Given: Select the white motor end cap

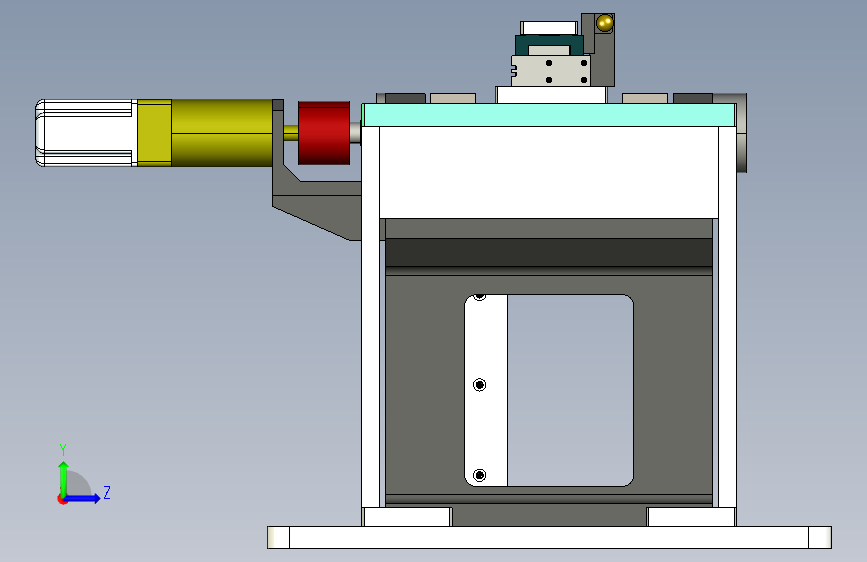Looking at the screenshot, I should coord(86,133).
